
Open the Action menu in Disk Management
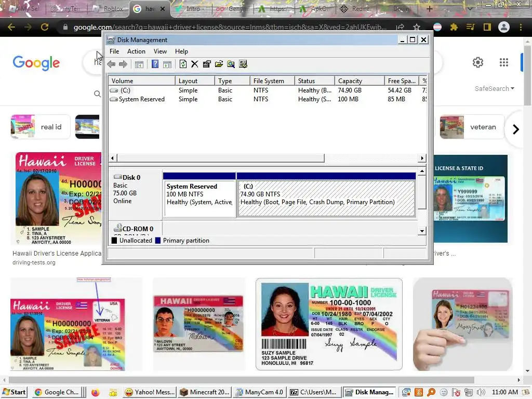click(136, 51)
